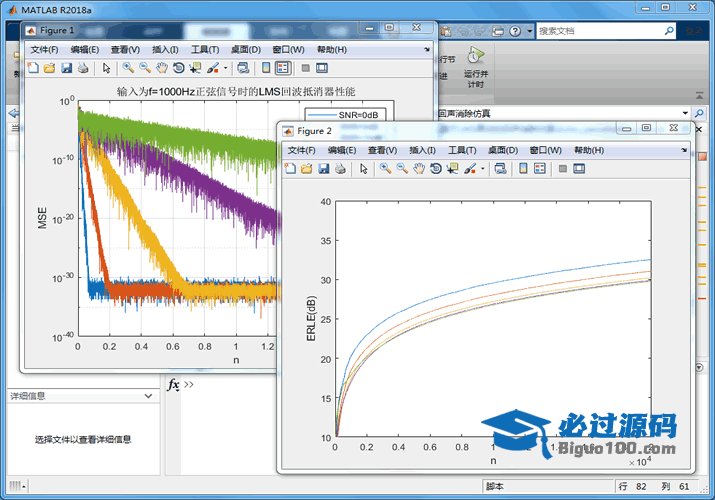Click Link Plot icon in Figure 2

(501, 169)
